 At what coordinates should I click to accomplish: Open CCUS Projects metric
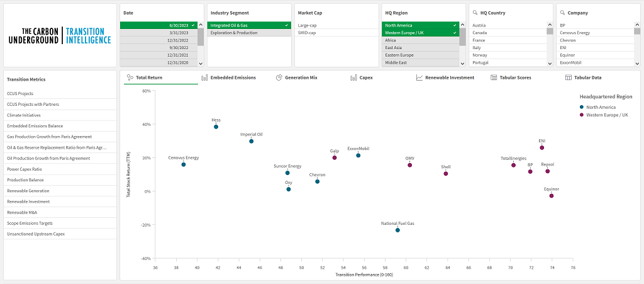click(60, 93)
